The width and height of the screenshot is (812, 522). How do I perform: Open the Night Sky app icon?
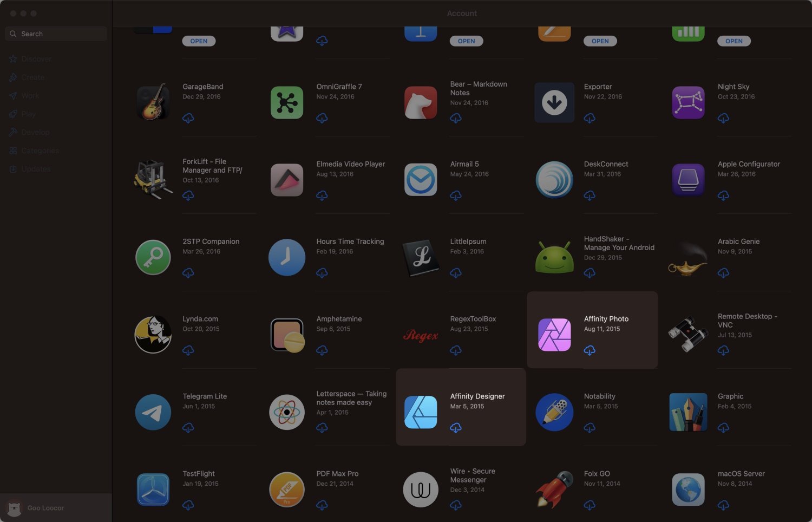pos(687,102)
